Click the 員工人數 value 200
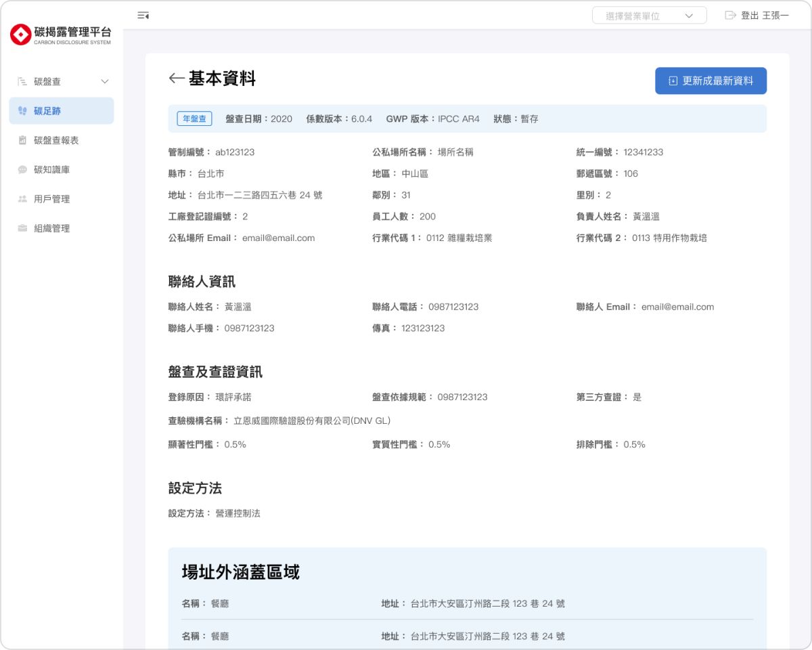Image resolution: width=812 pixels, height=650 pixels. tap(428, 217)
